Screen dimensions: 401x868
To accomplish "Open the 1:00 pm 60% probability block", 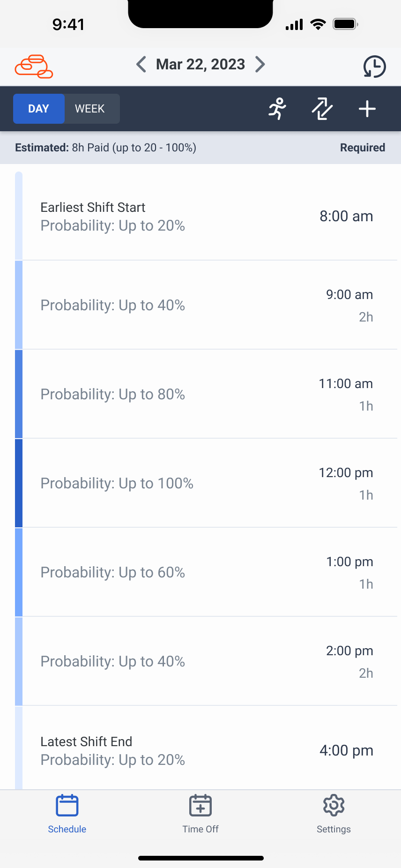I will tap(206, 572).
